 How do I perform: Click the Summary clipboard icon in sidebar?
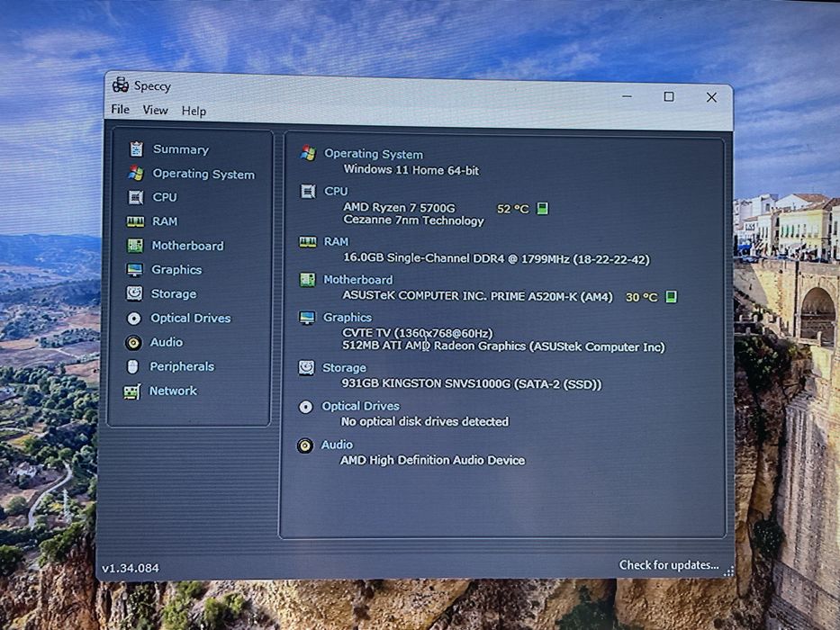pos(137,148)
